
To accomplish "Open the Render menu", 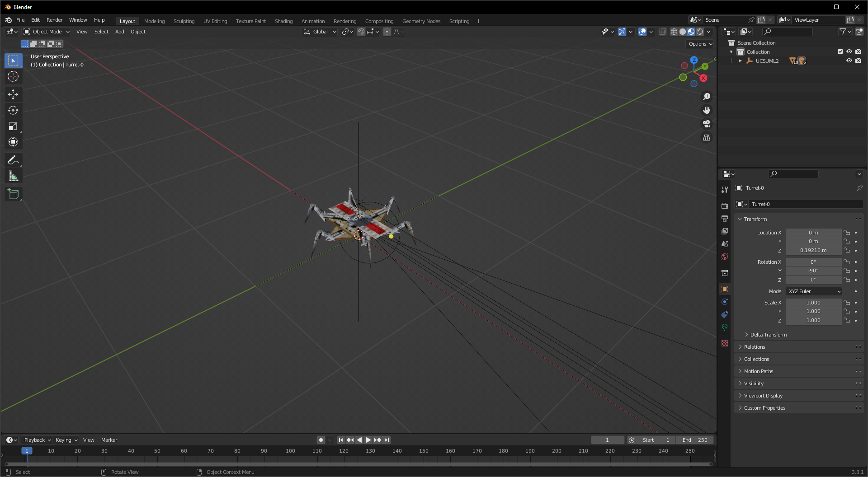I will coord(54,20).
